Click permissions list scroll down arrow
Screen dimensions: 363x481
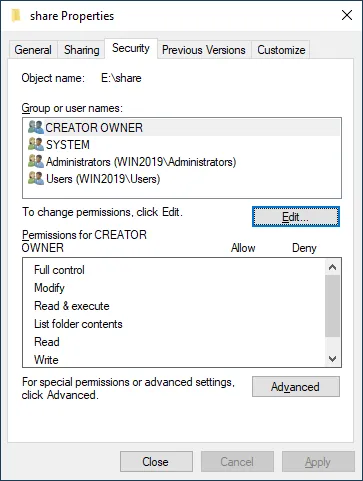(332, 359)
